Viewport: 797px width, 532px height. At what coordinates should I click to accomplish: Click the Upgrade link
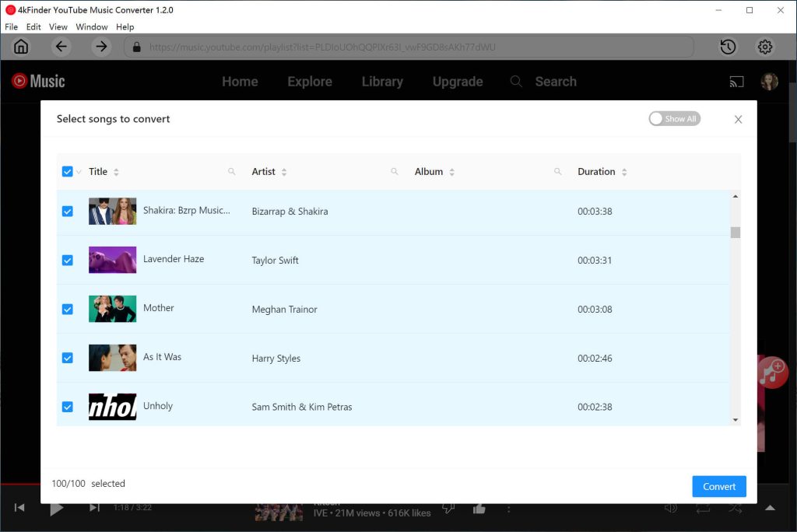(458, 81)
